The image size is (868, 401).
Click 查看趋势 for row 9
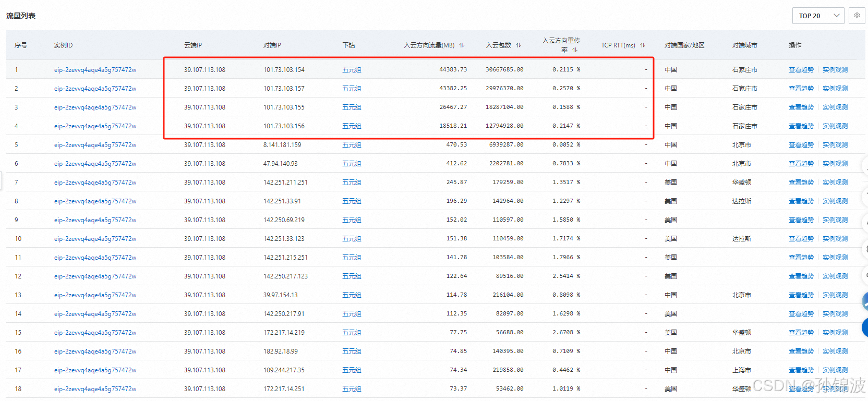click(801, 220)
